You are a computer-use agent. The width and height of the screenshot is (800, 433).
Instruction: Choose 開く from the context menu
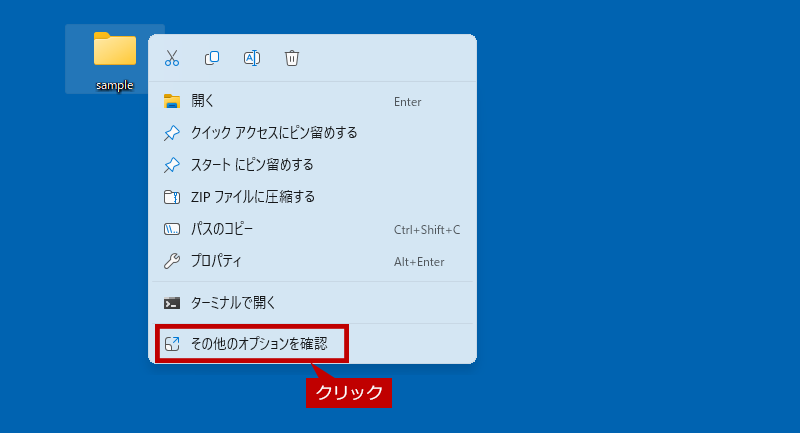[x=312, y=101]
